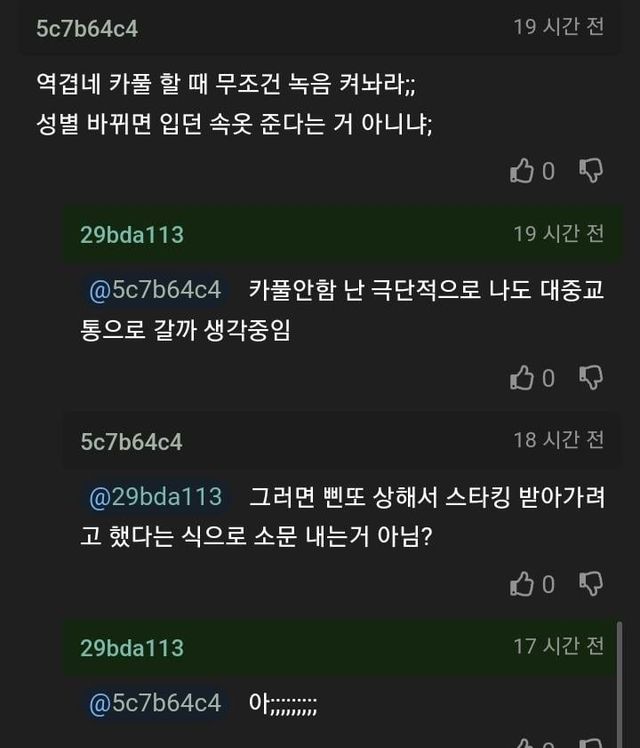Click the top comment's 19 시간 전 timestamp

[558, 27]
